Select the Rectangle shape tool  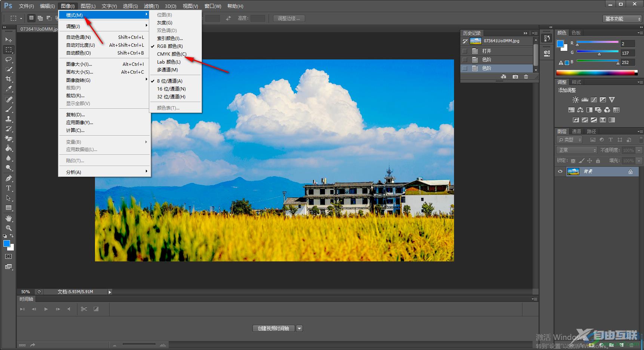9,208
